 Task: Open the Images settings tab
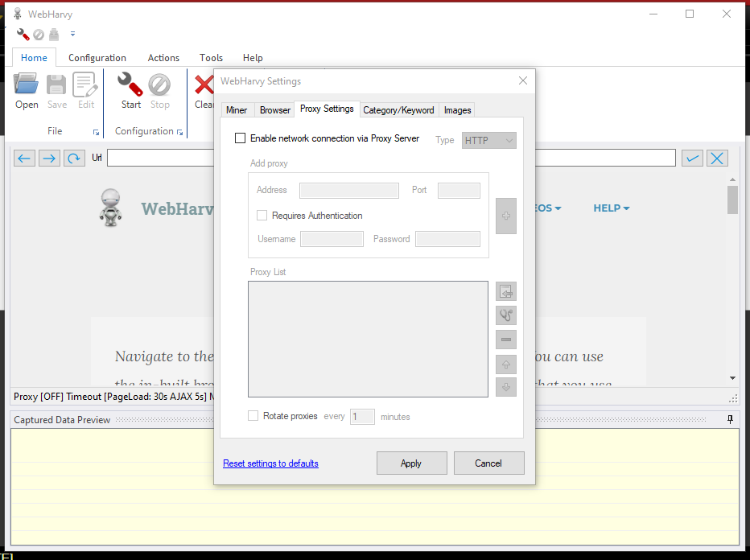click(x=457, y=110)
